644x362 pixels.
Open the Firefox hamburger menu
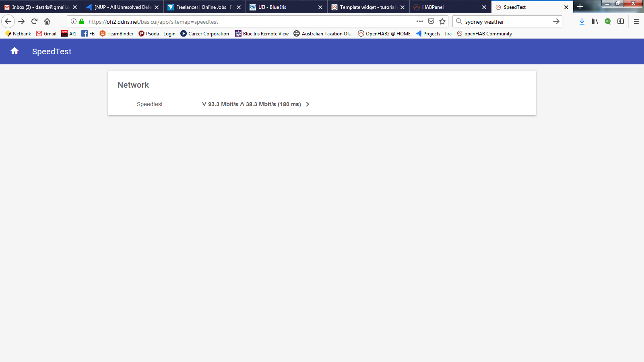(636, 21)
